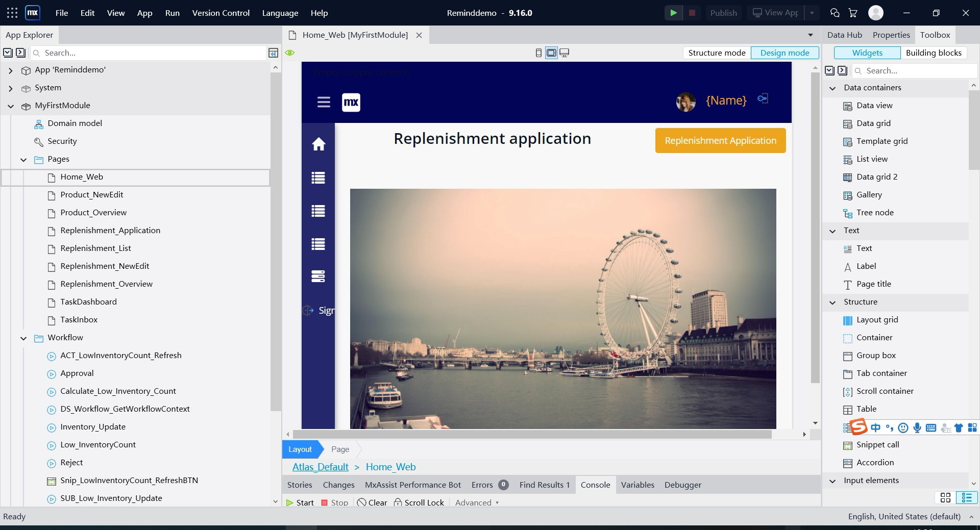980x530 pixels.
Task: Open the Marketplace shopping cart icon
Action: pos(853,13)
